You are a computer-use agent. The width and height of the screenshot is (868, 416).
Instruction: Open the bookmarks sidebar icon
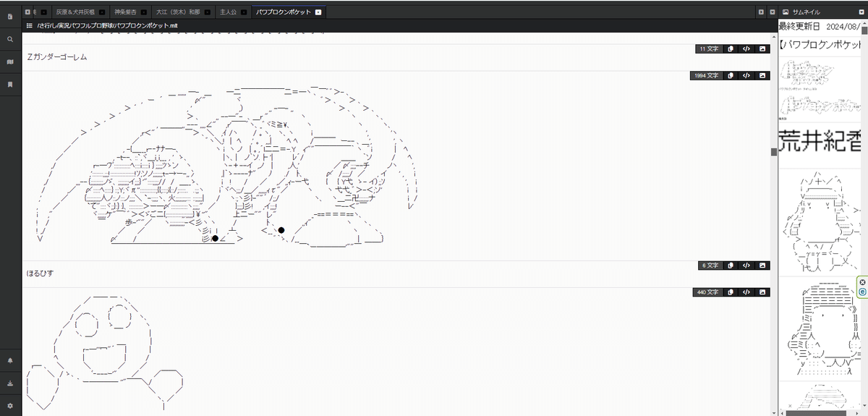[10, 85]
